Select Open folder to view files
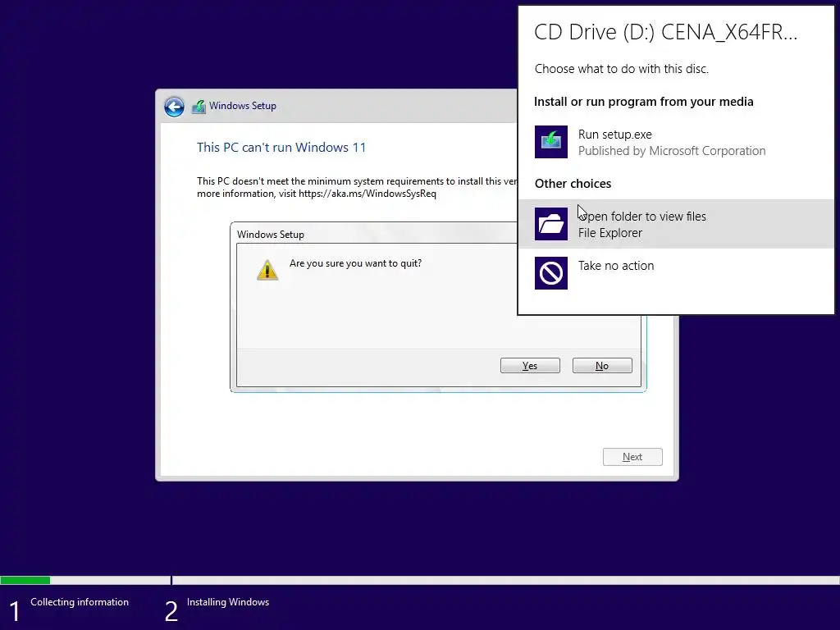The image size is (840, 630). tap(676, 224)
